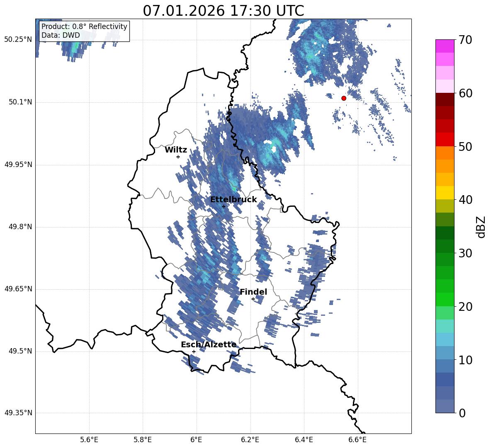This screenshot has height=448, width=491.
Task: Click the colorbar 0 tick label
Action: [462, 413]
